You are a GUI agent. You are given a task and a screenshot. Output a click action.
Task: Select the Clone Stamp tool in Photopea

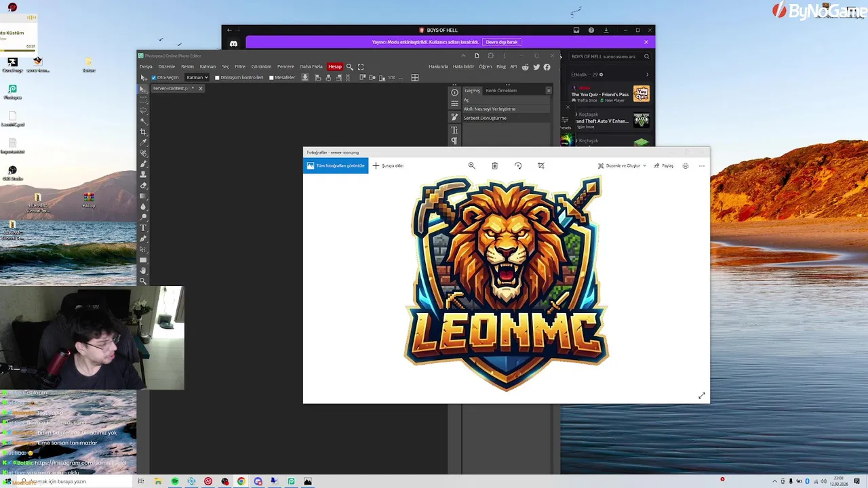point(143,174)
